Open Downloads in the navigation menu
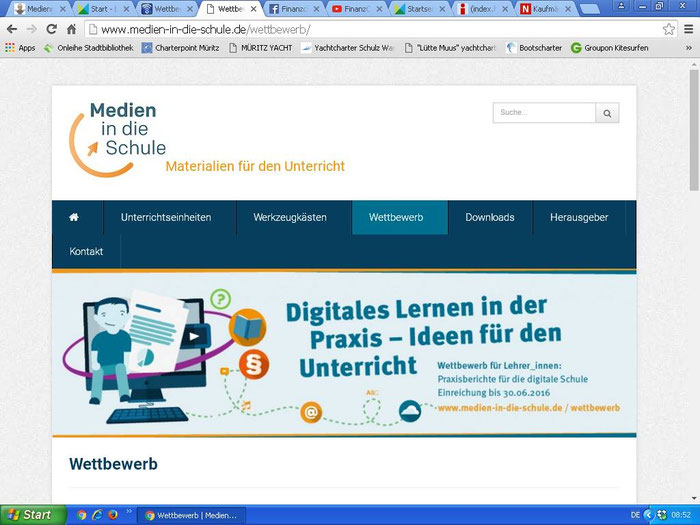This screenshot has height=525, width=700. (x=490, y=217)
